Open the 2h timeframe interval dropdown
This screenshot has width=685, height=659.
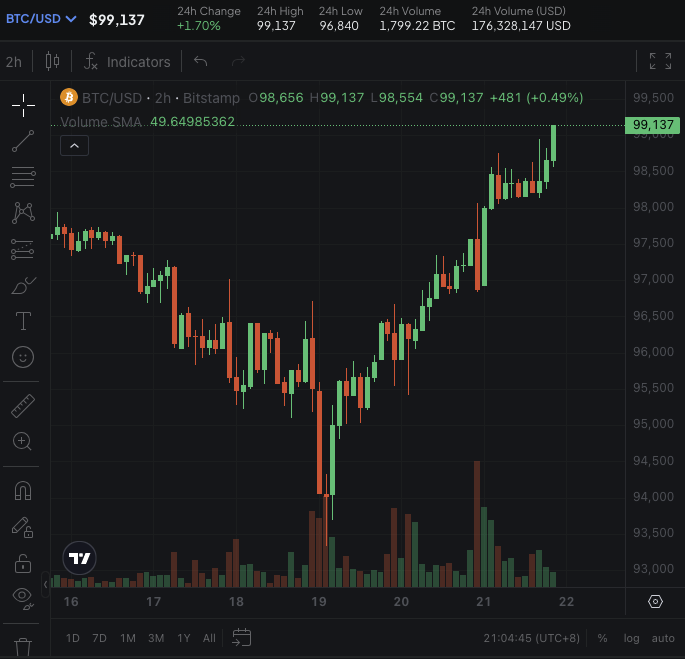point(14,62)
